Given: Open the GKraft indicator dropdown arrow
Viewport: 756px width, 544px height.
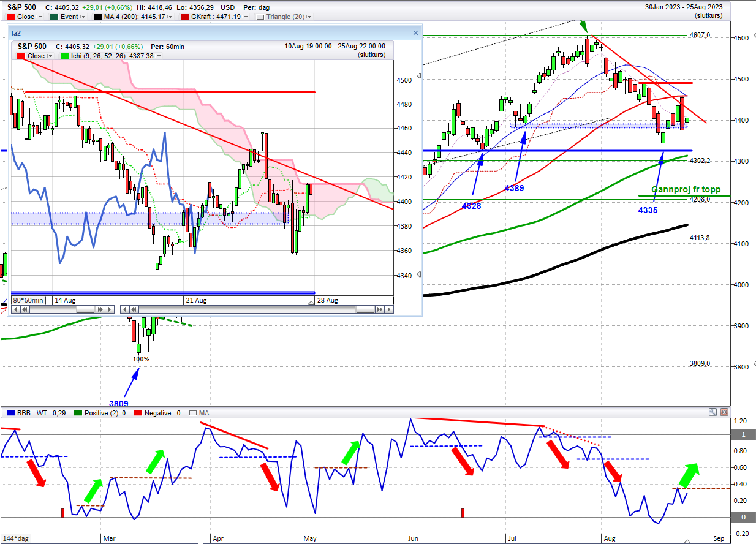Looking at the screenshot, I should (x=246, y=17).
